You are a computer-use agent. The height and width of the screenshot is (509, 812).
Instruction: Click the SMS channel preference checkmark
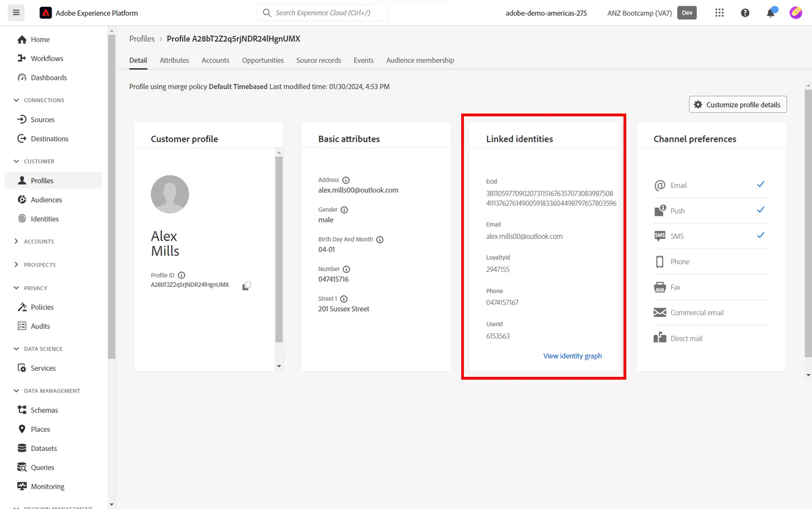(760, 235)
